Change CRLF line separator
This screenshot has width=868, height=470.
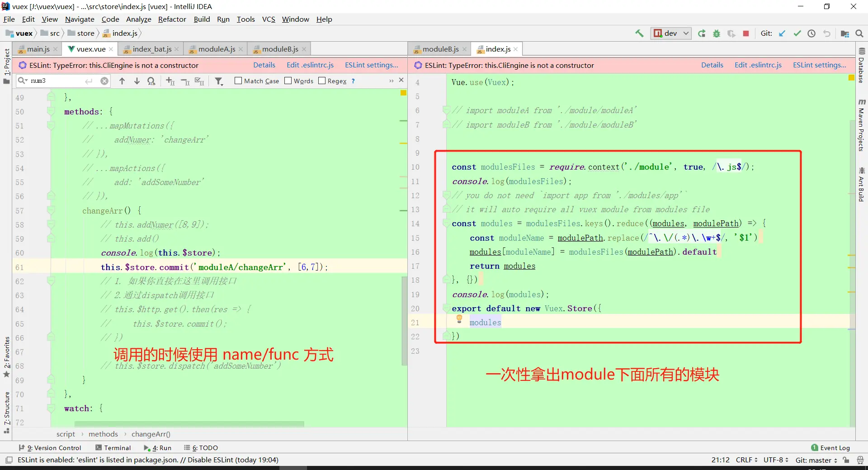[x=746, y=460]
